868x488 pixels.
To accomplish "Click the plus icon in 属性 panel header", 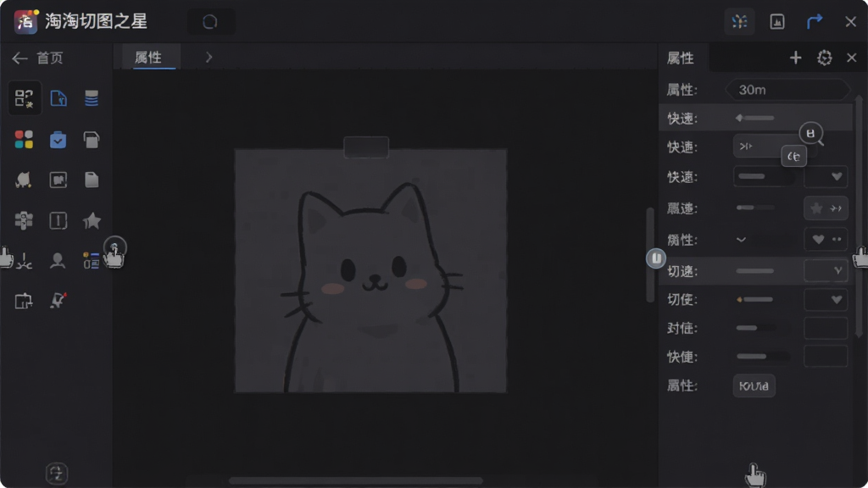I will point(795,58).
